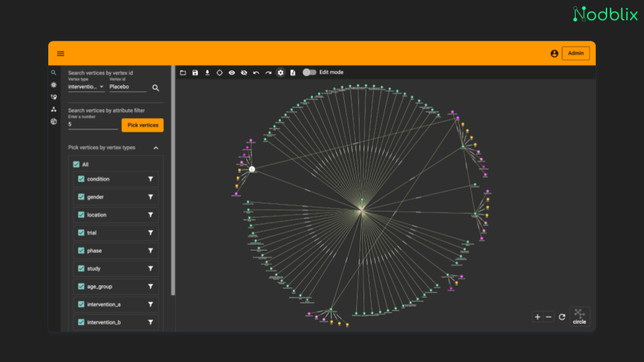644x362 pixels.
Task: Show vertices with the eye icon
Action: (231, 72)
